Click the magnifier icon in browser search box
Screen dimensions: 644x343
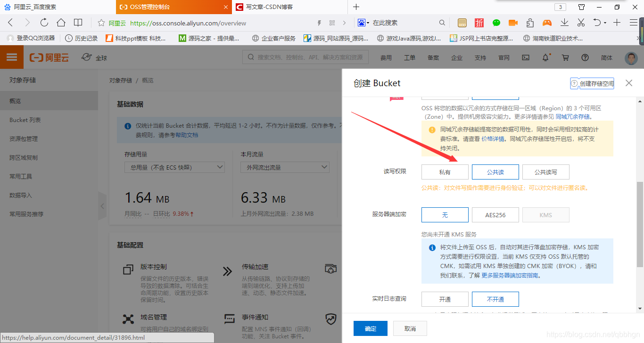coord(442,23)
